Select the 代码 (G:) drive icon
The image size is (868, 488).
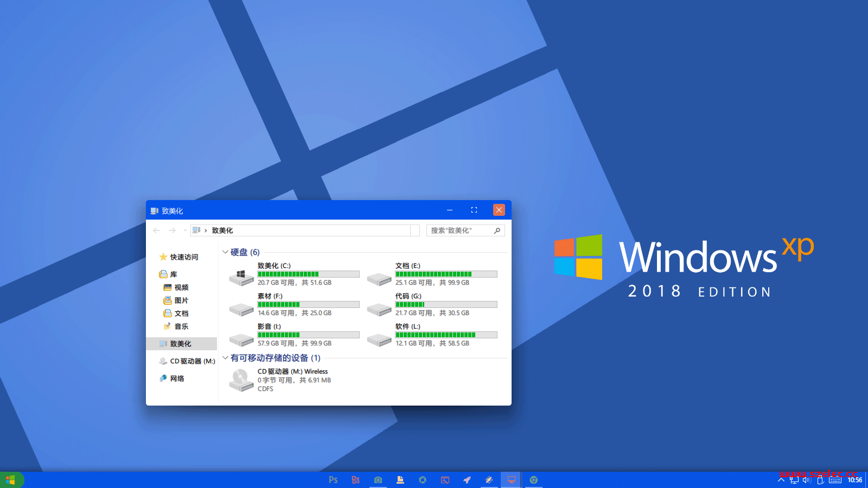tap(379, 309)
